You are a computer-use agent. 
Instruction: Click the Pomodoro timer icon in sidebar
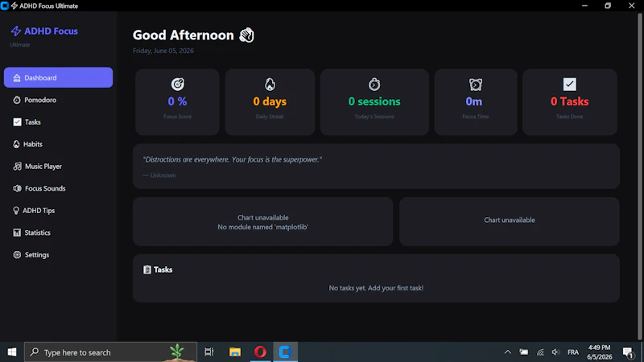click(16, 100)
